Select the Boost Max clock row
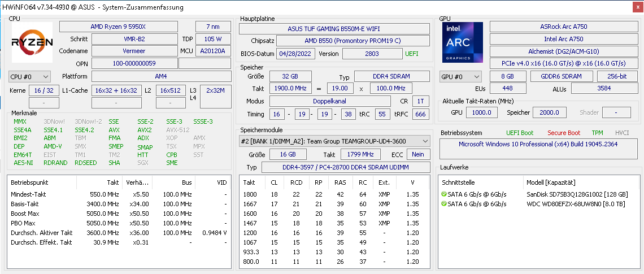The height and width of the screenshot is (274, 644). [x=119, y=214]
